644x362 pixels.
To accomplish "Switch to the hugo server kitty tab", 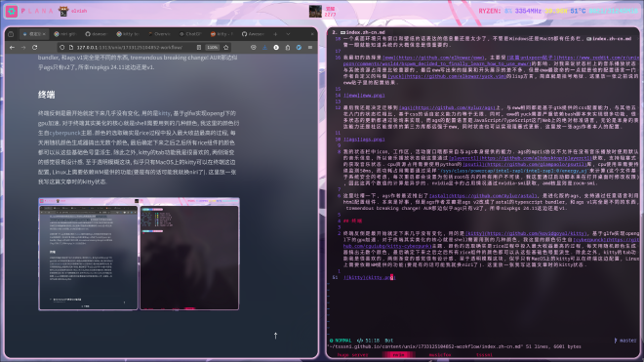I will click(x=352, y=355).
